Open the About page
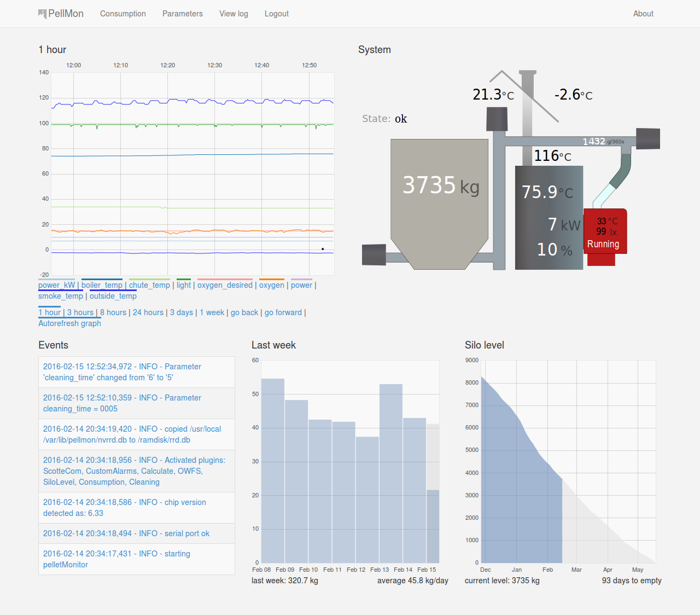Screen dimensions: 700x615 tap(643, 14)
